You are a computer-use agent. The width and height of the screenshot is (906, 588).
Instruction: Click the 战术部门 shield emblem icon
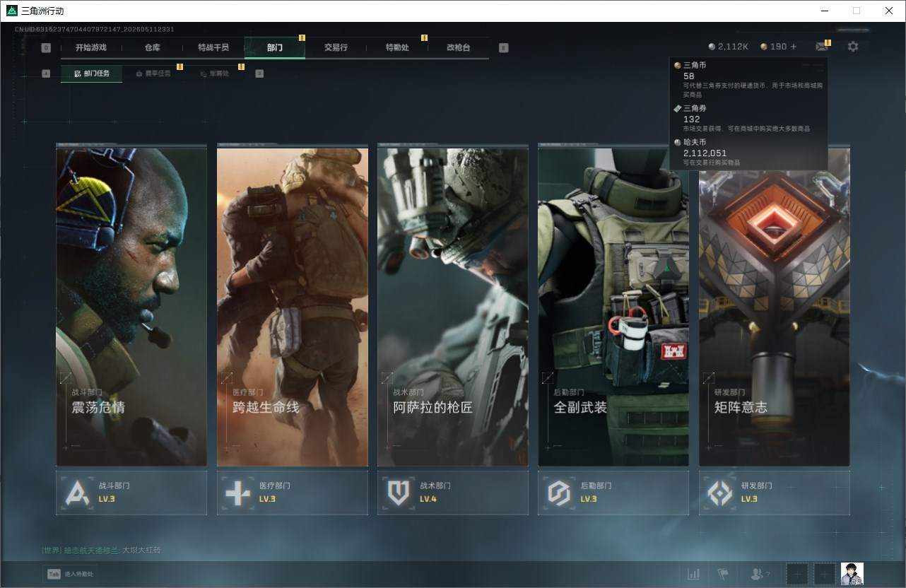(398, 493)
